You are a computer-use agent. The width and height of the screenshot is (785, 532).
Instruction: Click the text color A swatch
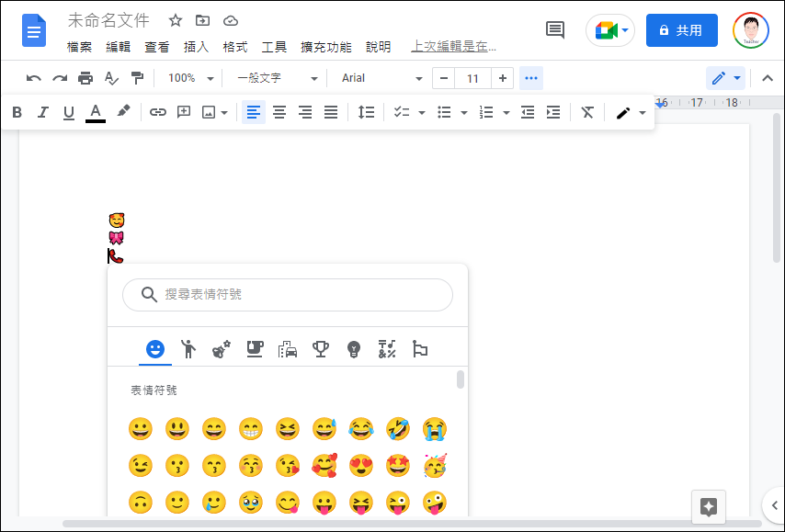pos(96,112)
